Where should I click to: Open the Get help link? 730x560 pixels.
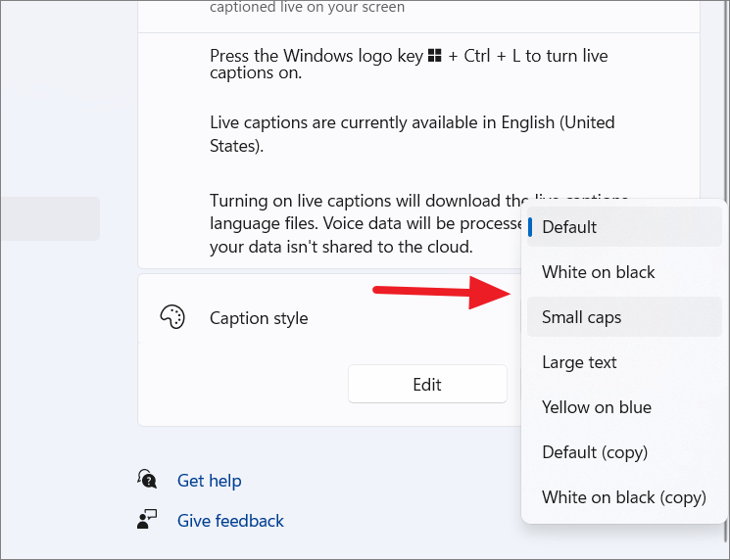209,481
